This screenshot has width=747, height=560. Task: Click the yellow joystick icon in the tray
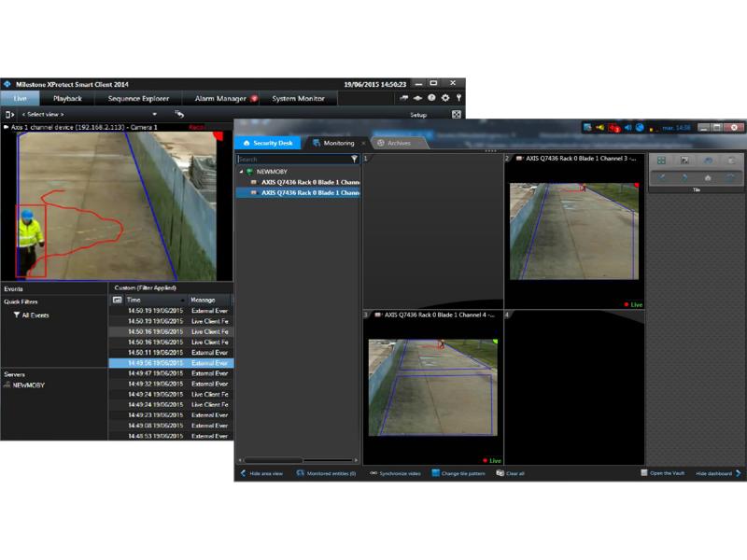click(599, 127)
